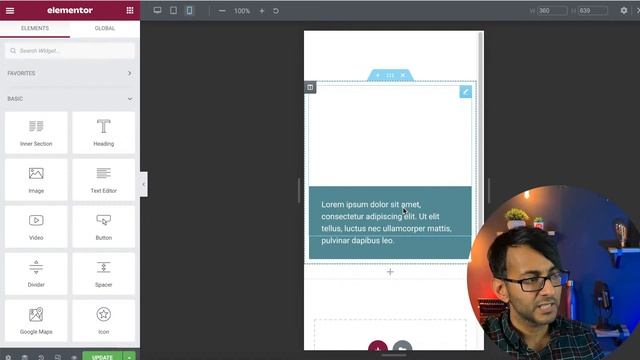Screen dimensions: 640x360
Task: Select the Image widget
Action: coord(36,180)
